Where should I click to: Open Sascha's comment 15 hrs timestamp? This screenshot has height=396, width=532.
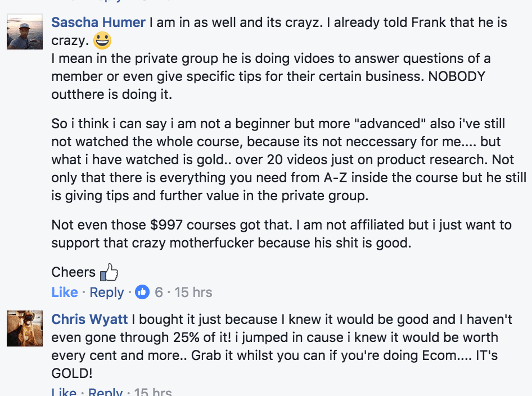pos(193,292)
